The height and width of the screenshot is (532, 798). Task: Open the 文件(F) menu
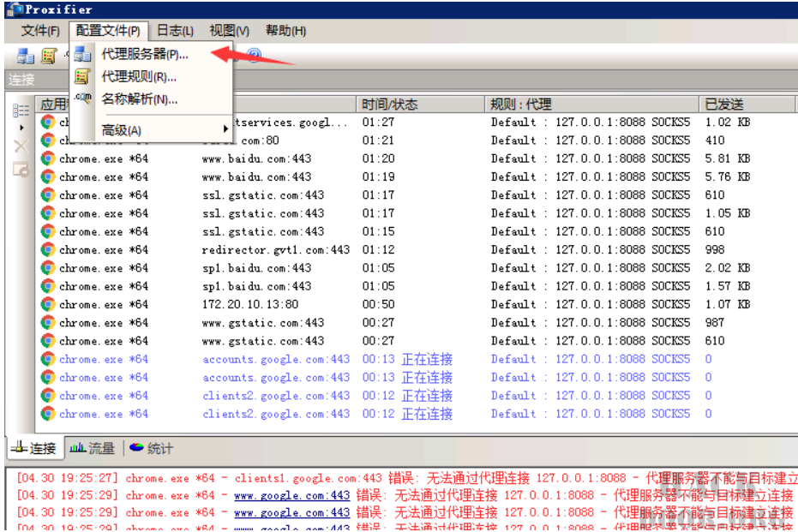click(x=40, y=31)
